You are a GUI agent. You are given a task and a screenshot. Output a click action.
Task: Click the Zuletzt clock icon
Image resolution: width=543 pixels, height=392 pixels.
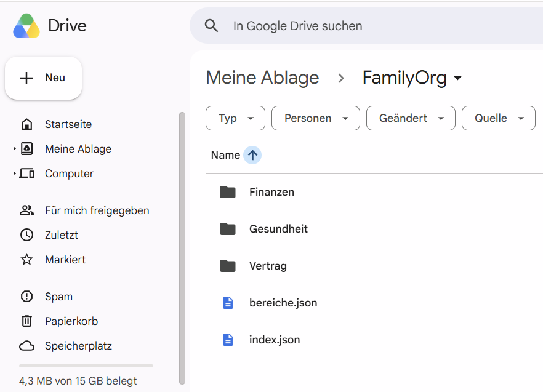(26, 235)
